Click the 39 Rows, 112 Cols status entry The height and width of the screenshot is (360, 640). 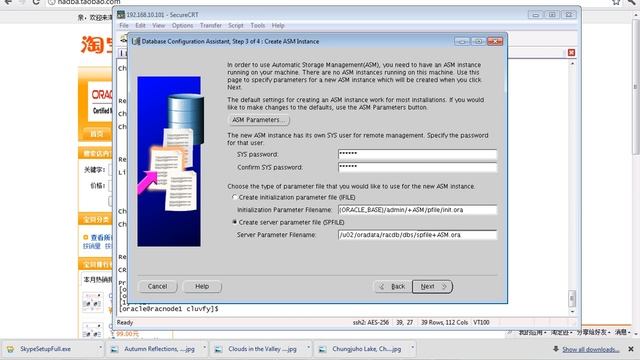click(x=444, y=322)
